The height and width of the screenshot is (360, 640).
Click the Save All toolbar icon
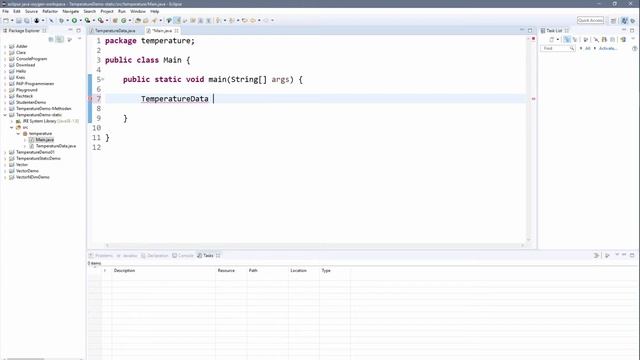pyautogui.click(x=27, y=20)
